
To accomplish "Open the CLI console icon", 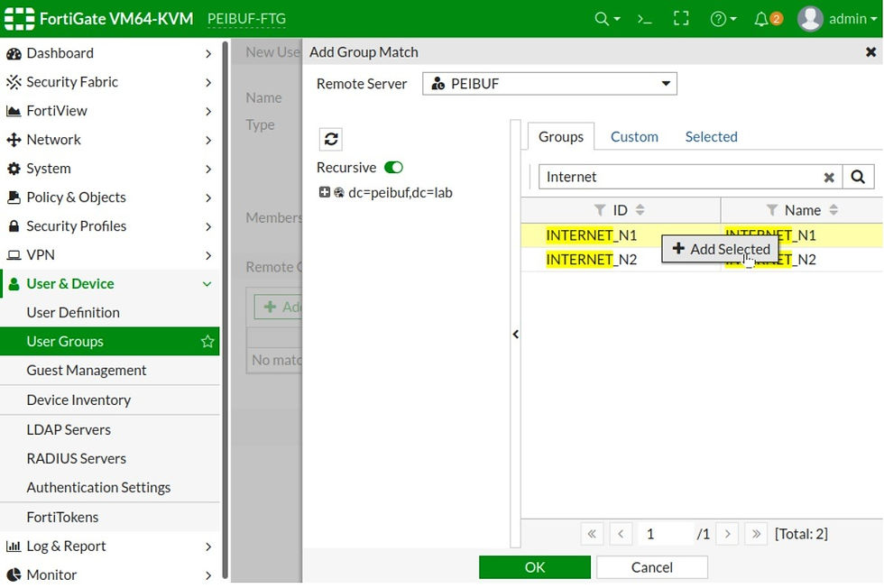I will (644, 19).
